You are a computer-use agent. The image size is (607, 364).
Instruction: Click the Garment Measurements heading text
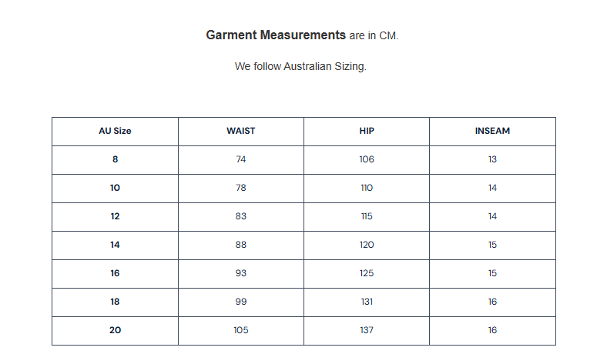pos(276,35)
